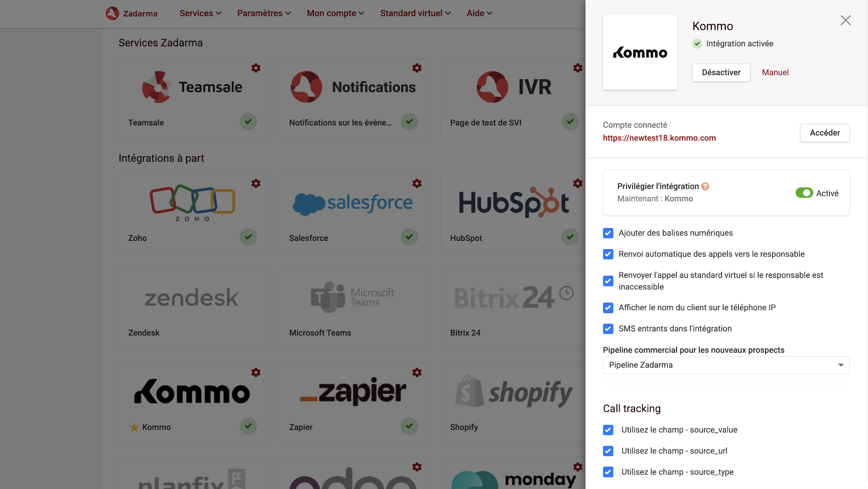Open the Microsoft Teams integration card
This screenshot has height=489, width=868.
click(353, 309)
